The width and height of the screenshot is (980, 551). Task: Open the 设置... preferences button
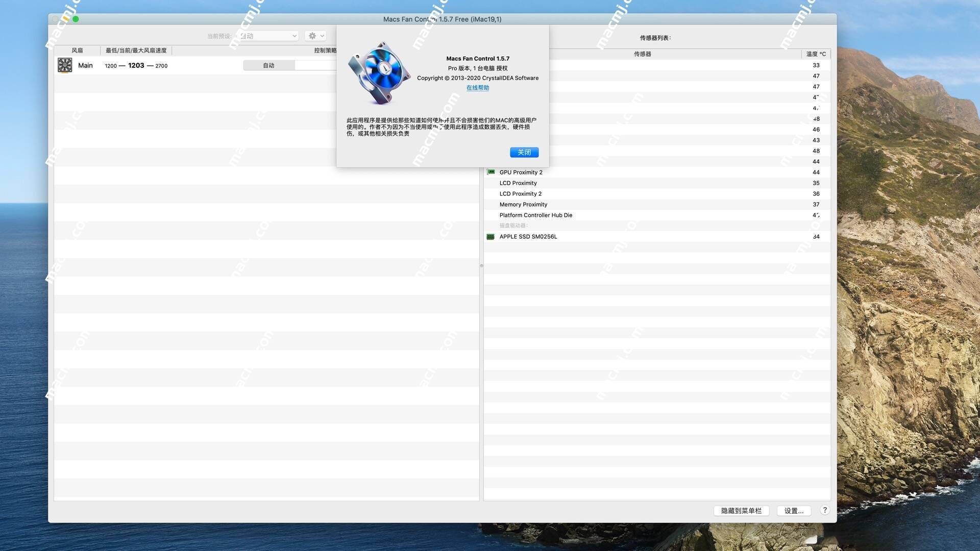(x=794, y=511)
